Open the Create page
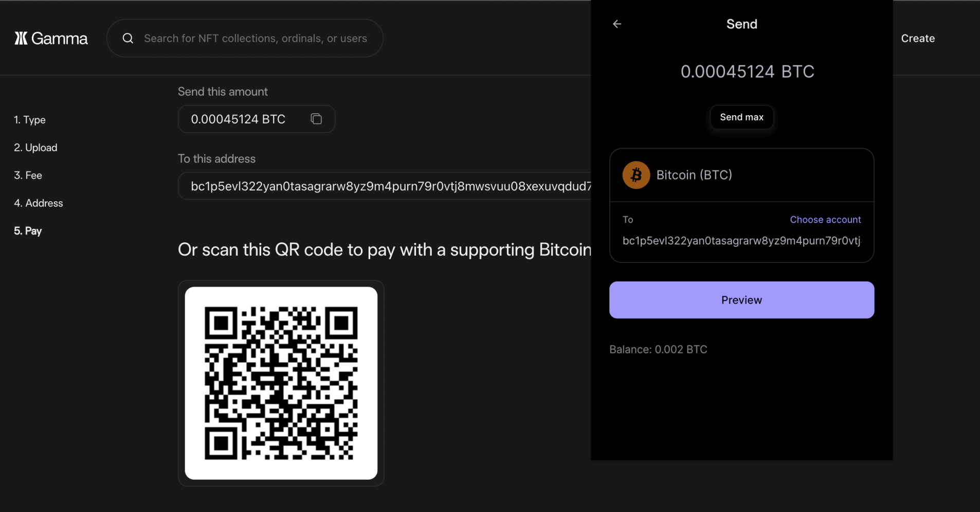The image size is (980, 512). pyautogui.click(x=917, y=38)
